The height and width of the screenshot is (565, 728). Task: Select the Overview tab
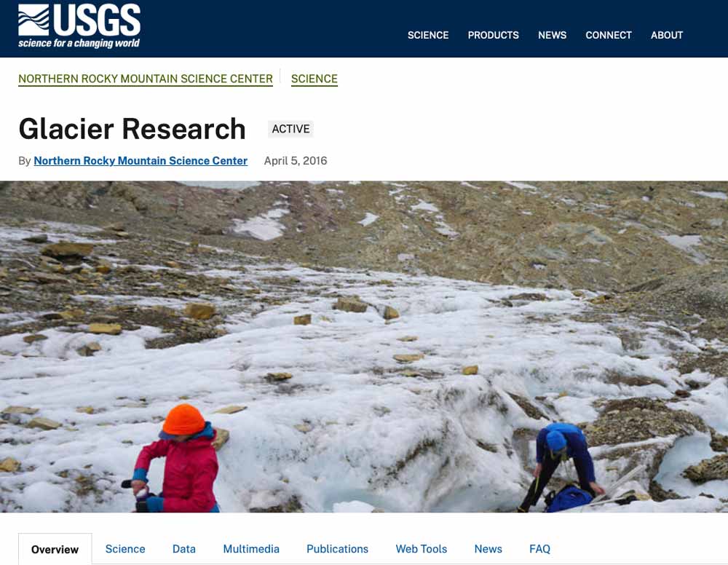(x=55, y=549)
